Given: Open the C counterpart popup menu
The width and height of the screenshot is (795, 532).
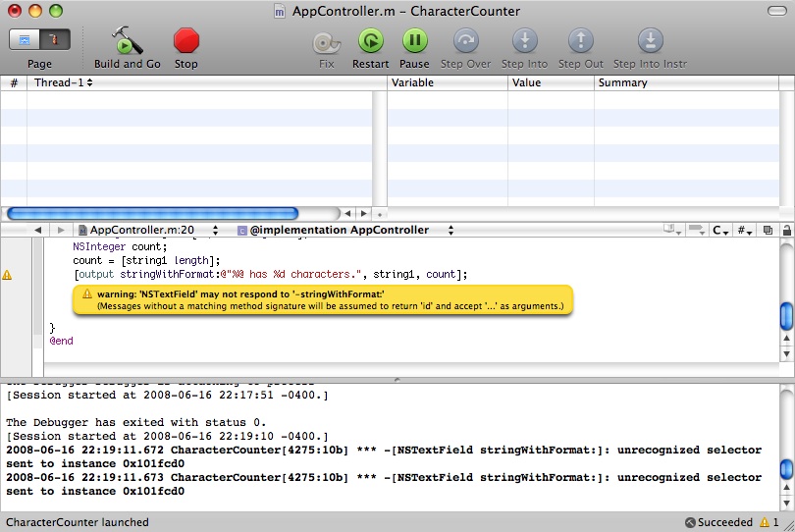Looking at the screenshot, I should point(720,231).
